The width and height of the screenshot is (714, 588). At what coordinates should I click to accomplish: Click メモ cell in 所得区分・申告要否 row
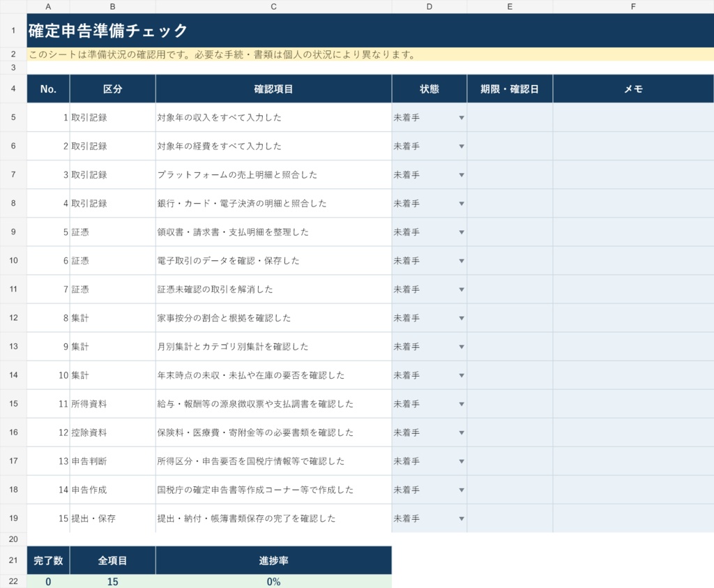point(633,461)
